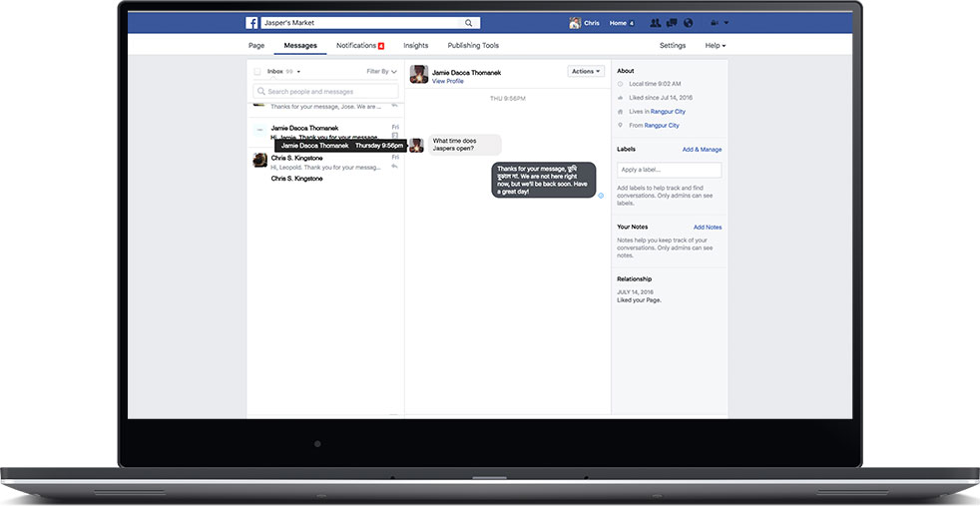The image size is (980, 506).
Task: Click the Add & Manage labels link
Action: 702,150
